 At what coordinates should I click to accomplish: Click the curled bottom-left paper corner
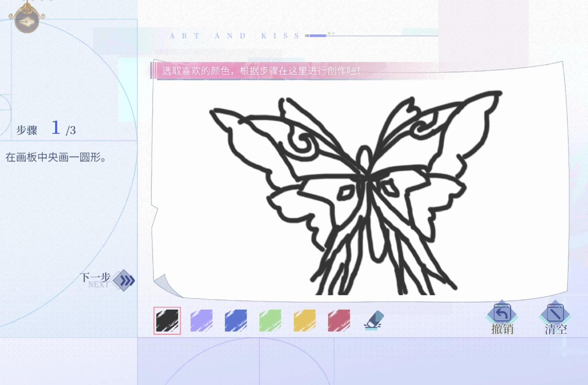(167, 285)
